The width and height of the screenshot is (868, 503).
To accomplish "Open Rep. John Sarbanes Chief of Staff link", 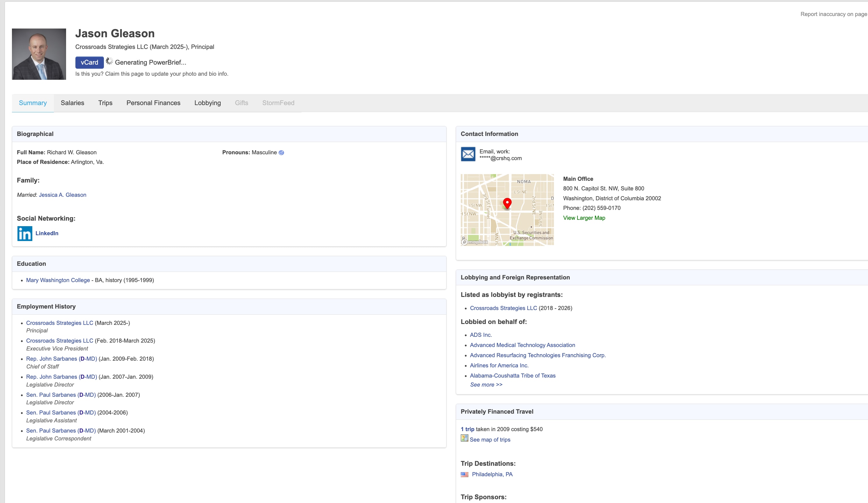I will click(x=62, y=359).
